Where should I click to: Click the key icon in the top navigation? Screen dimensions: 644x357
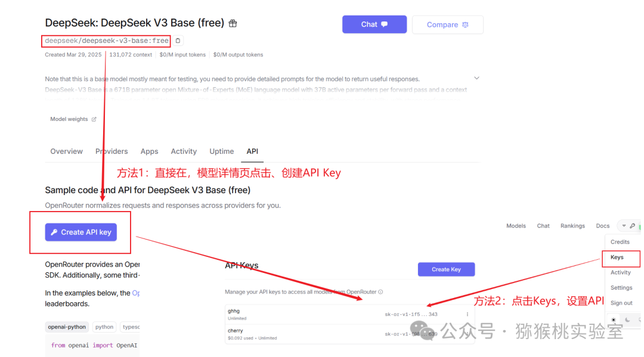click(633, 226)
